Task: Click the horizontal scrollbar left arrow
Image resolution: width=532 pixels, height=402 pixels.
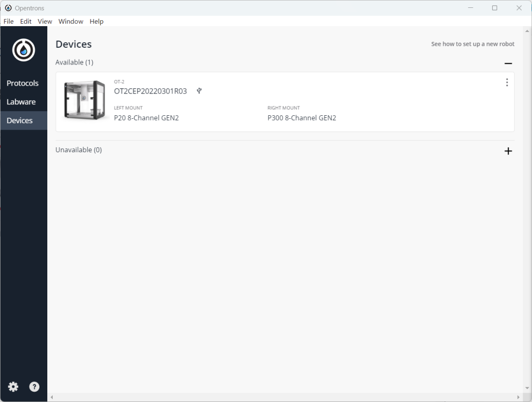Action: pos(52,397)
